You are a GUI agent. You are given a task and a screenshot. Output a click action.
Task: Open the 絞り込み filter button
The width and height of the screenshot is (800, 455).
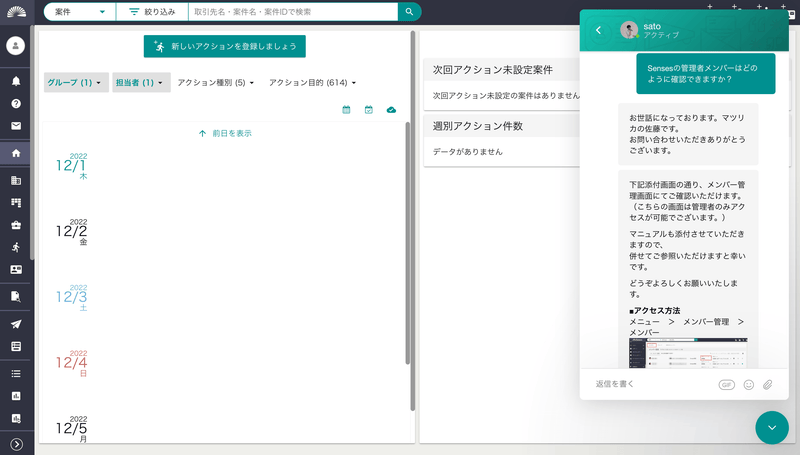coord(152,12)
